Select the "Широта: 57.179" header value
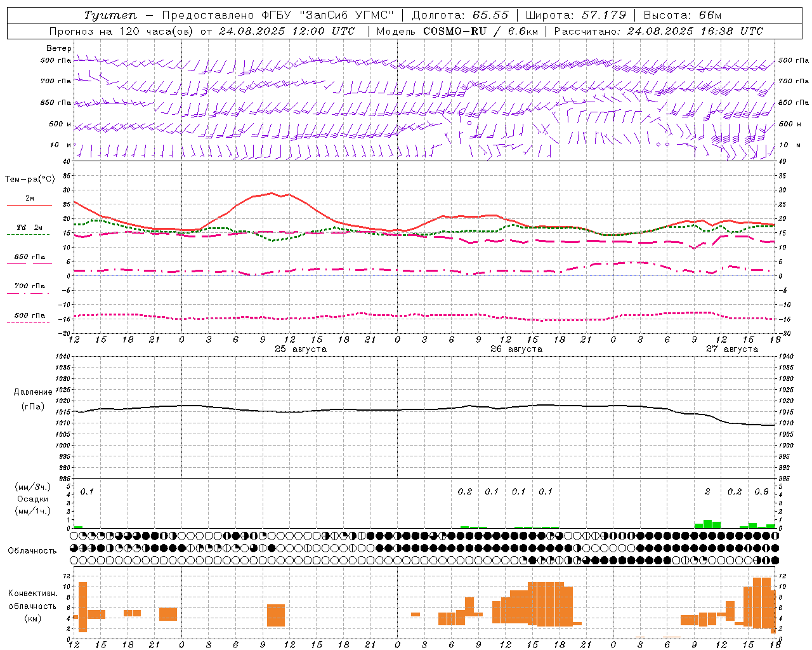The width and height of the screenshot is (812, 650). pyautogui.click(x=576, y=15)
